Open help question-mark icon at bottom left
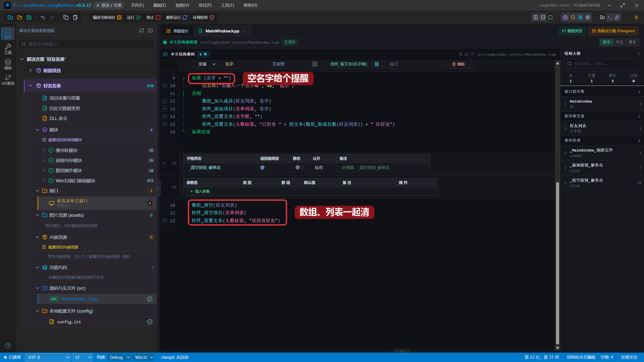The height and width of the screenshot is (362, 644). point(8,346)
